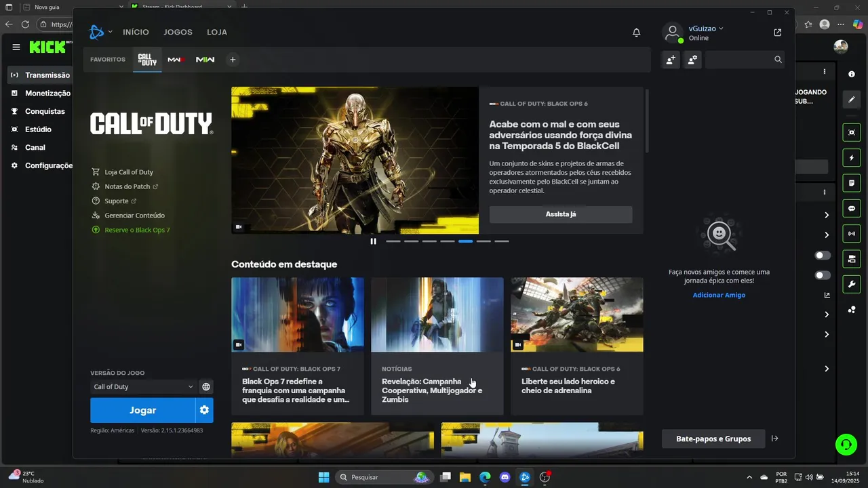Go to the INÍCIO tab
This screenshot has width=868, height=488.
[136, 32]
